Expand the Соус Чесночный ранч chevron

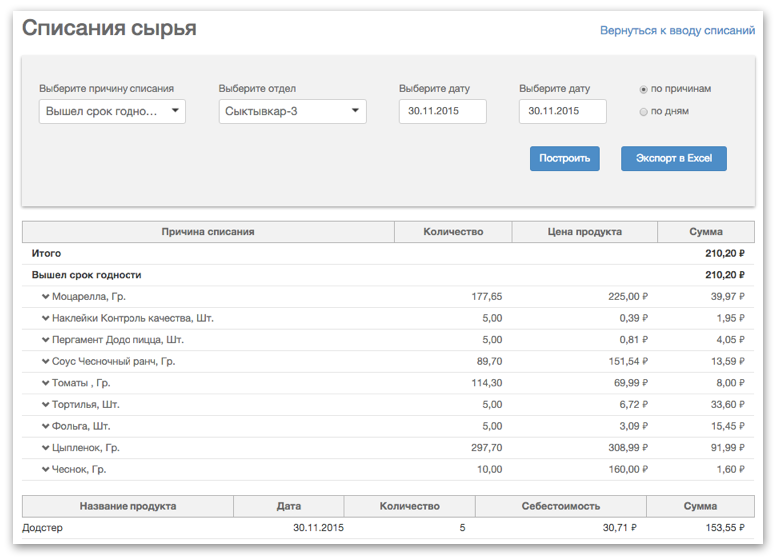click(x=45, y=361)
